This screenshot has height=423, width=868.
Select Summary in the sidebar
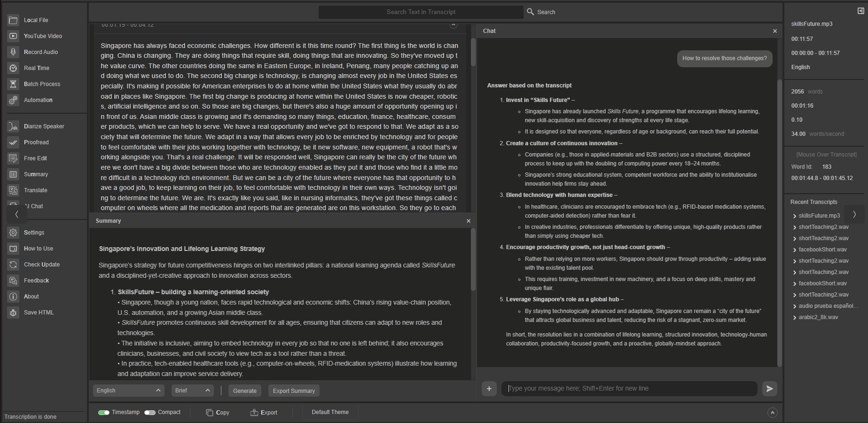(36, 174)
